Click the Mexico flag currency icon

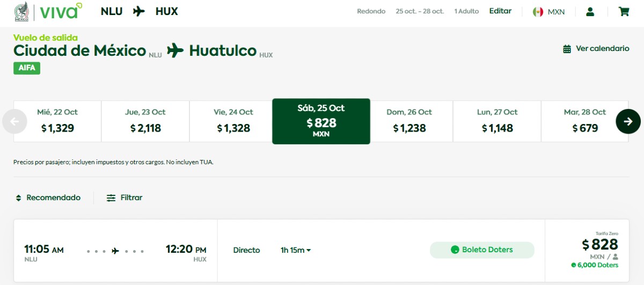(538, 12)
